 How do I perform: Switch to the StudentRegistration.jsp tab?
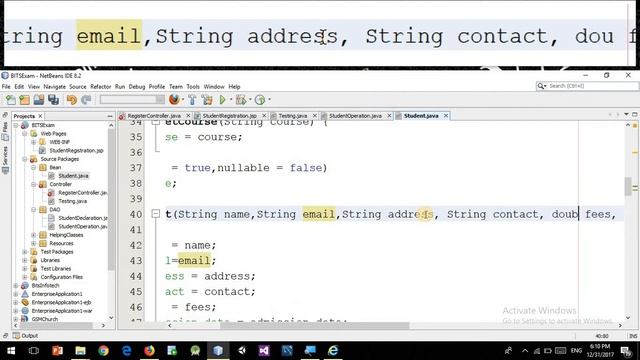pyautogui.click(x=229, y=116)
